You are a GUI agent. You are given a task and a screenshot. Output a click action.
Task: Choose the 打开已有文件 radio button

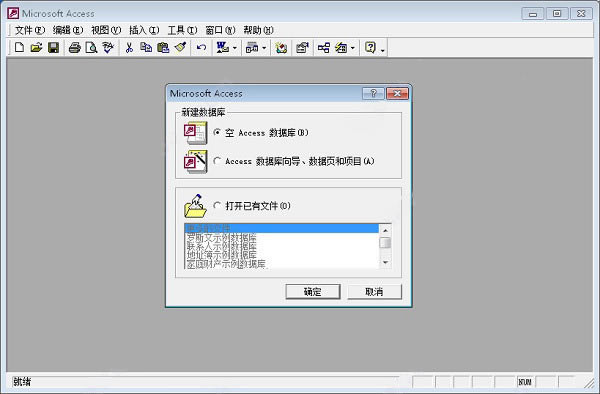tap(217, 205)
